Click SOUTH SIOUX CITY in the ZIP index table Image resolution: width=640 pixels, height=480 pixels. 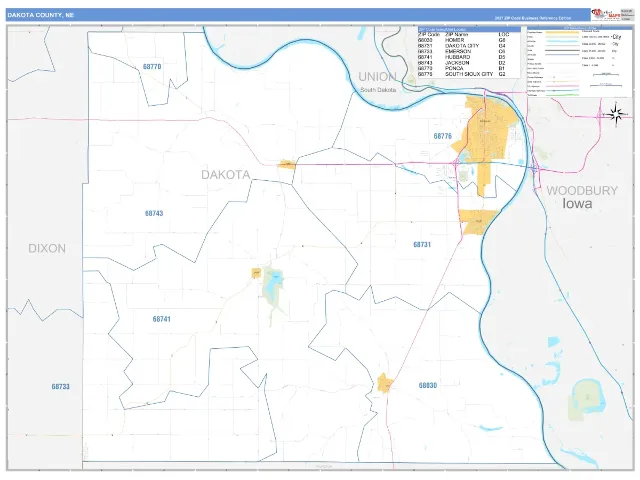pos(469,74)
